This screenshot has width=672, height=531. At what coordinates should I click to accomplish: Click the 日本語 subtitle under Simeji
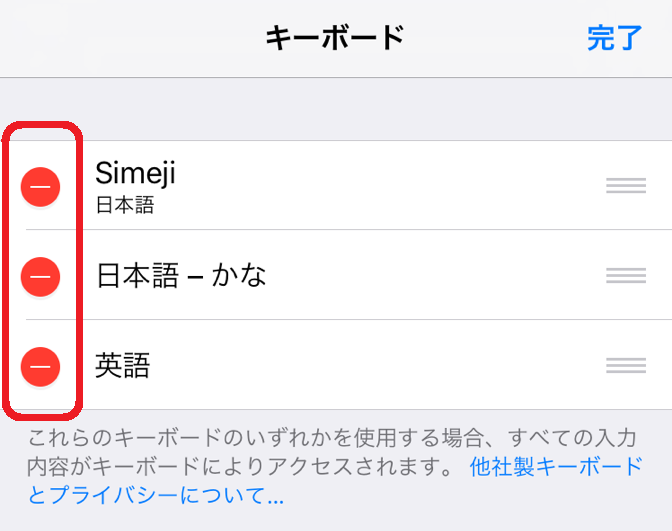[125, 206]
